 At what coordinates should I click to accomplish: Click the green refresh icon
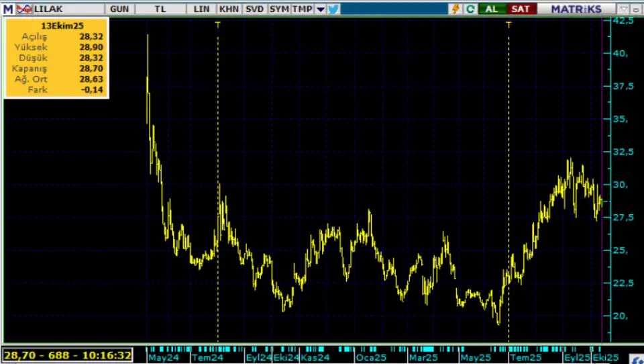[x=471, y=9]
